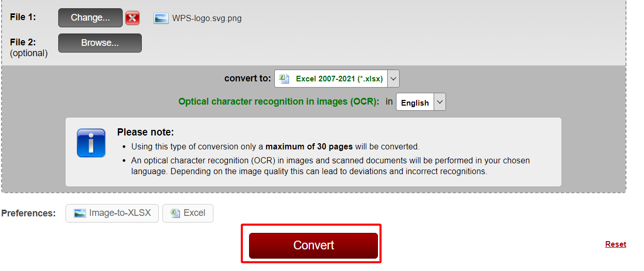The height and width of the screenshot is (271, 644).
Task: Remove File 1 with the red X icon
Action: (x=133, y=19)
